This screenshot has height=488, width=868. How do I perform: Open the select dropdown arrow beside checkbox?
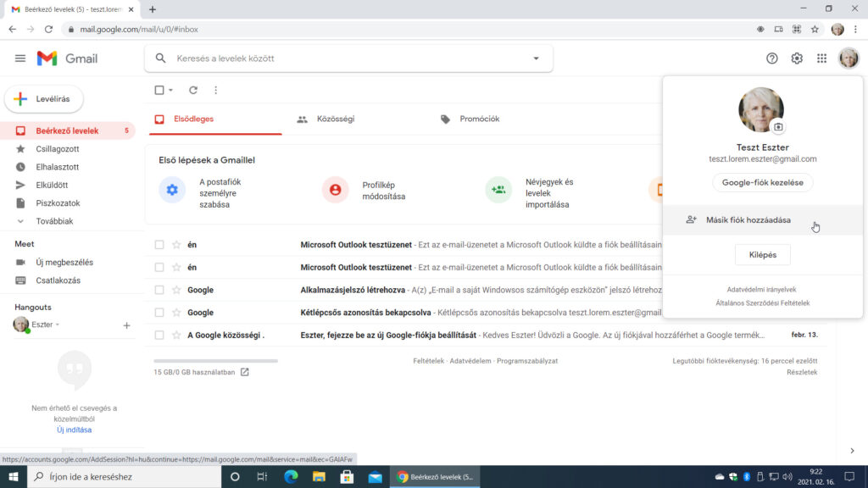coord(171,90)
